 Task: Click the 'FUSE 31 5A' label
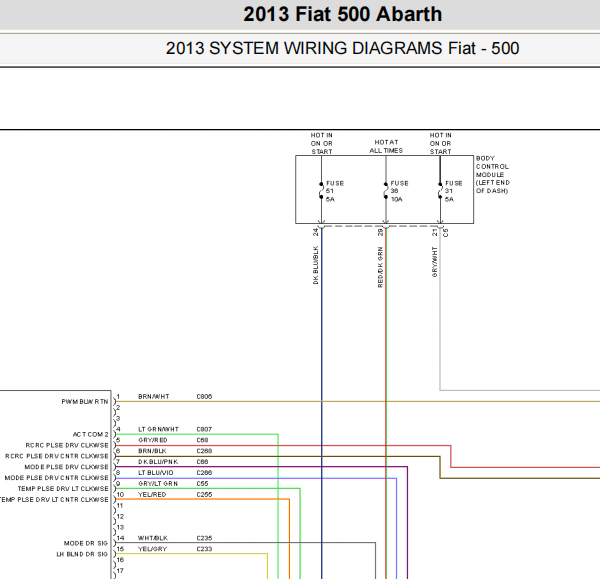pyautogui.click(x=454, y=191)
